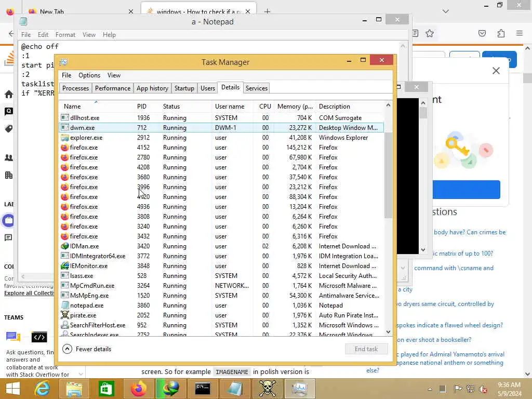Sort by the Name column header
532x399 pixels.
[97, 106]
